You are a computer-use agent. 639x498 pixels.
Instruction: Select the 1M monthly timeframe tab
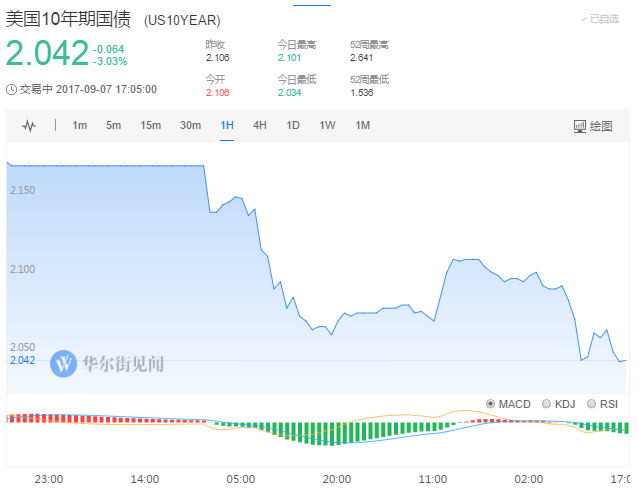coord(362,125)
